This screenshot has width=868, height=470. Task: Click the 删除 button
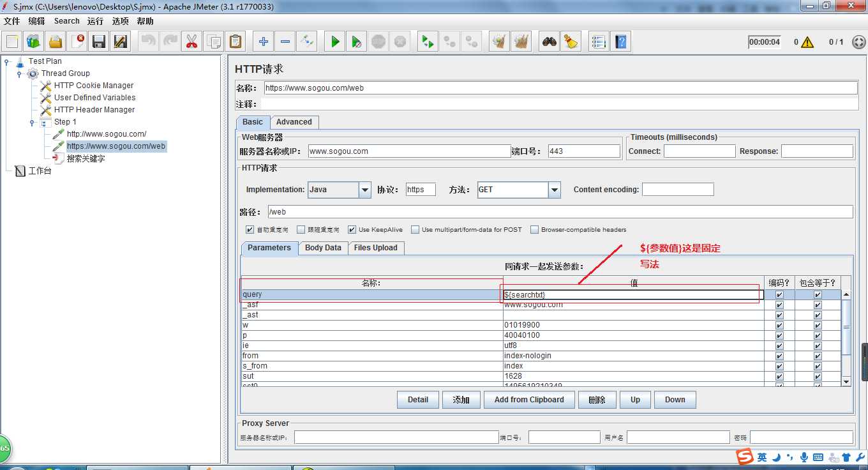597,400
